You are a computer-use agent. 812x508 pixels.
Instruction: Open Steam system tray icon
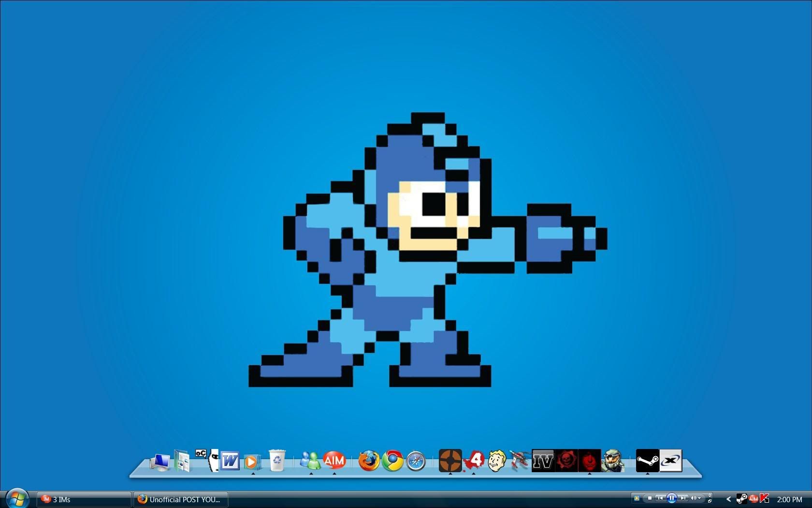click(741, 498)
